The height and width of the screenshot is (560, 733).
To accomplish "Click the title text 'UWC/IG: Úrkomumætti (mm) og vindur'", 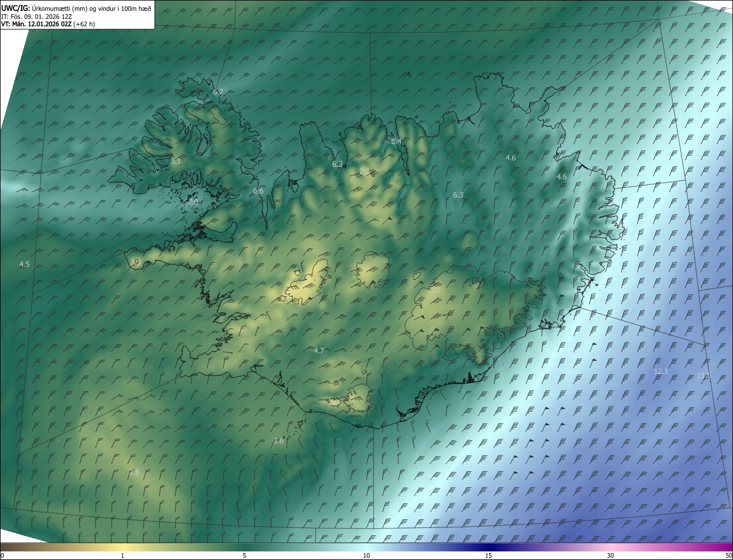I will click(58, 8).
